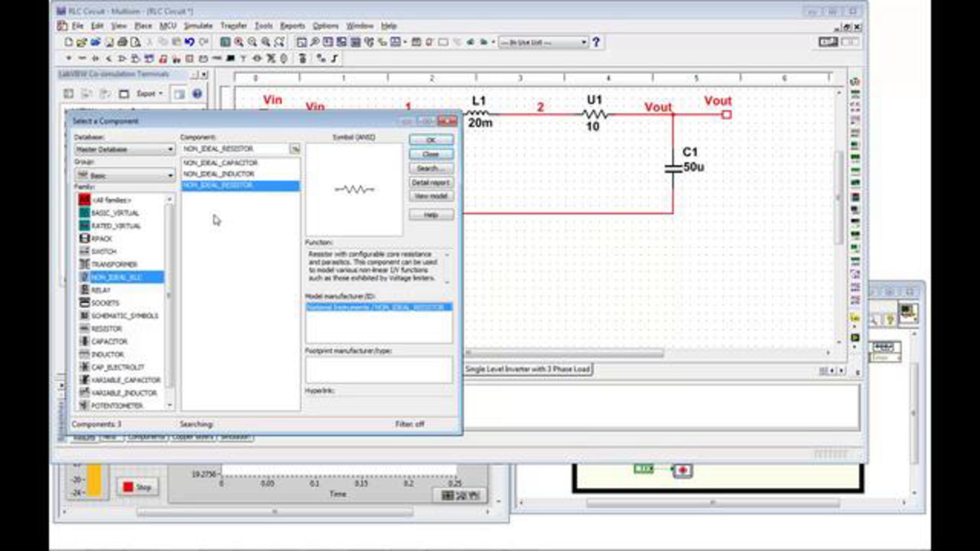Click the New file toolbar icon
This screenshot has height=551, width=980.
pyautogui.click(x=69, y=42)
